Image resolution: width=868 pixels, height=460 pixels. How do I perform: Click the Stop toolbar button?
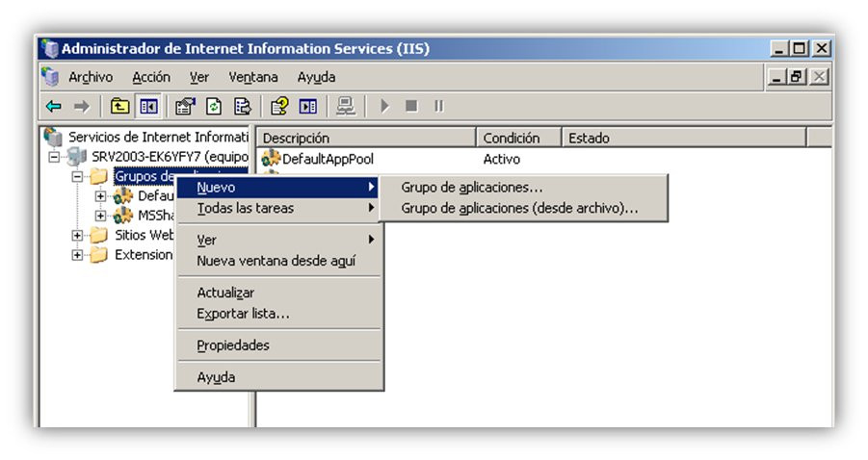(x=411, y=106)
